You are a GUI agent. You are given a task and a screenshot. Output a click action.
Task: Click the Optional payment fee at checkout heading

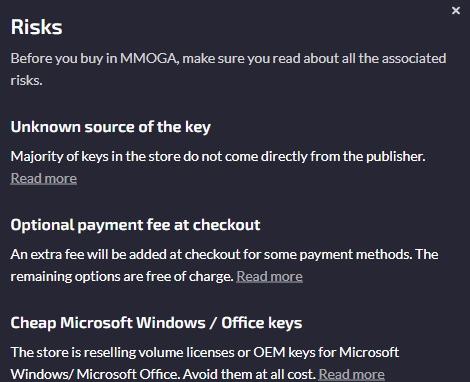[135, 225]
